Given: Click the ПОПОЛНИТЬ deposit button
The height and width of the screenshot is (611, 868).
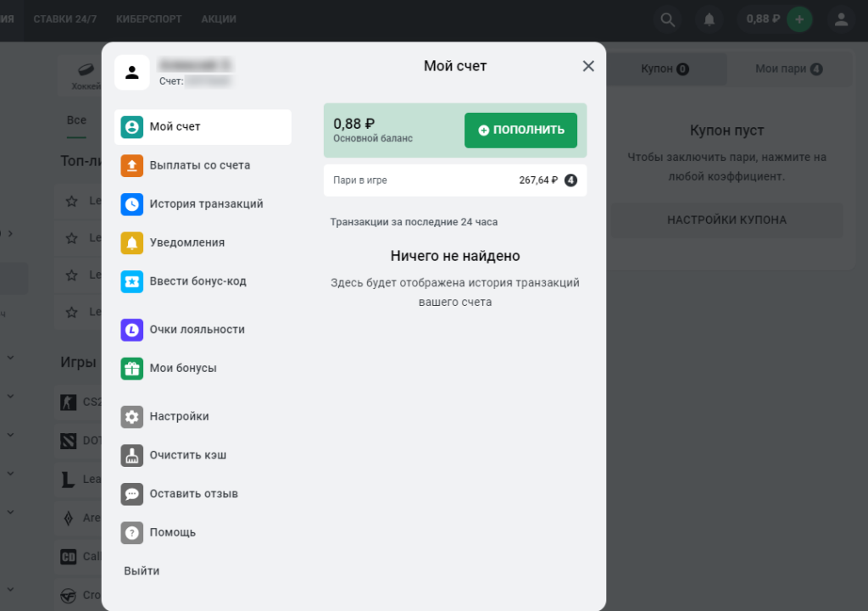Looking at the screenshot, I should coord(520,130).
